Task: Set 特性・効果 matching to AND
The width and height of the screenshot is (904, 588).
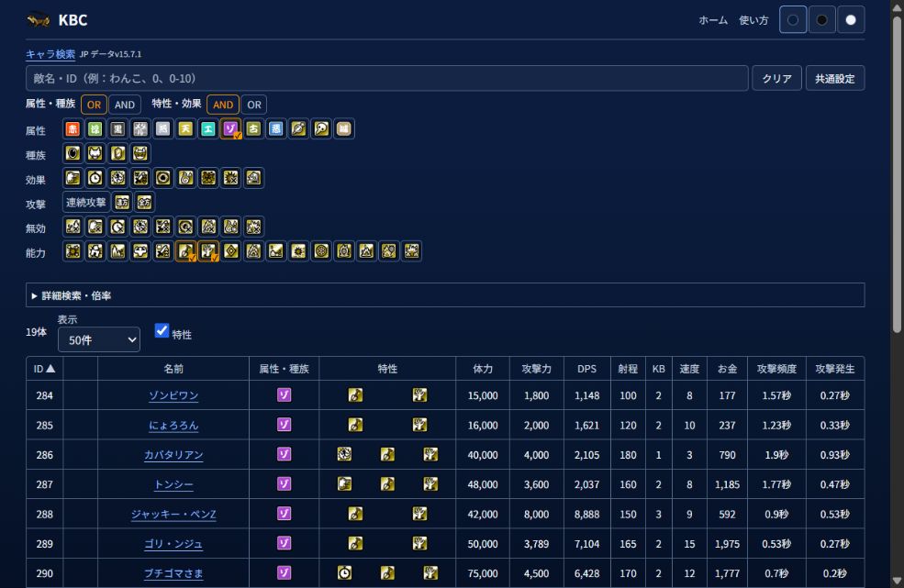Action: 223,105
